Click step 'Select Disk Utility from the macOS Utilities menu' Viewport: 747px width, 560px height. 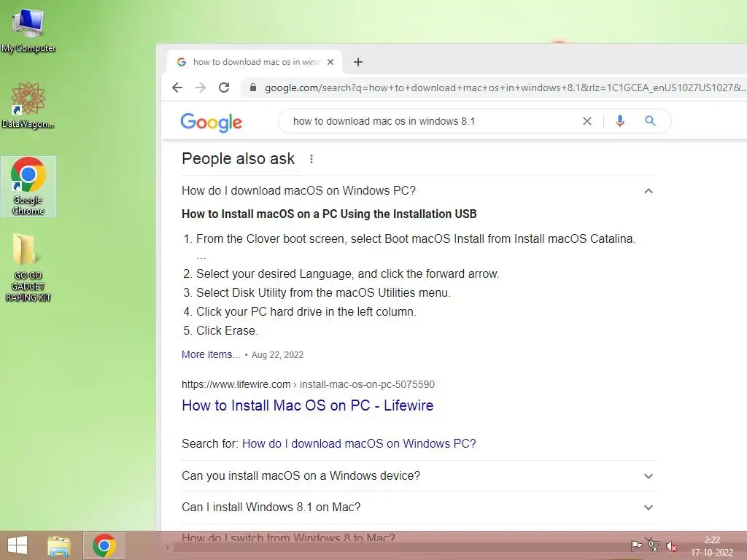323,292
